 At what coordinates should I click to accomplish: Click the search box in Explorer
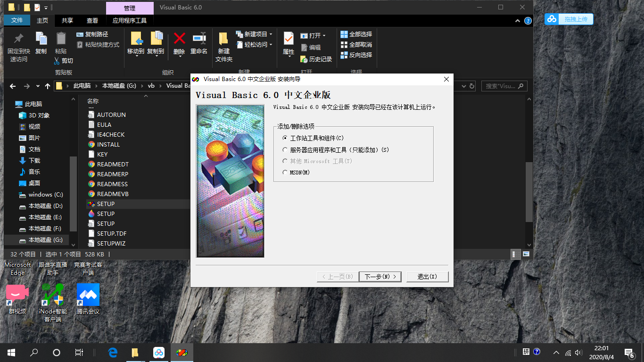504,86
